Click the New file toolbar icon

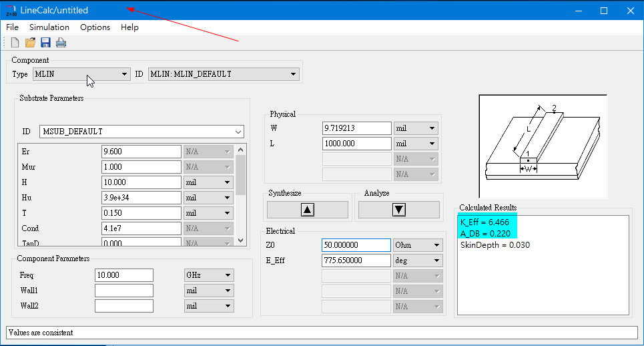(15, 42)
